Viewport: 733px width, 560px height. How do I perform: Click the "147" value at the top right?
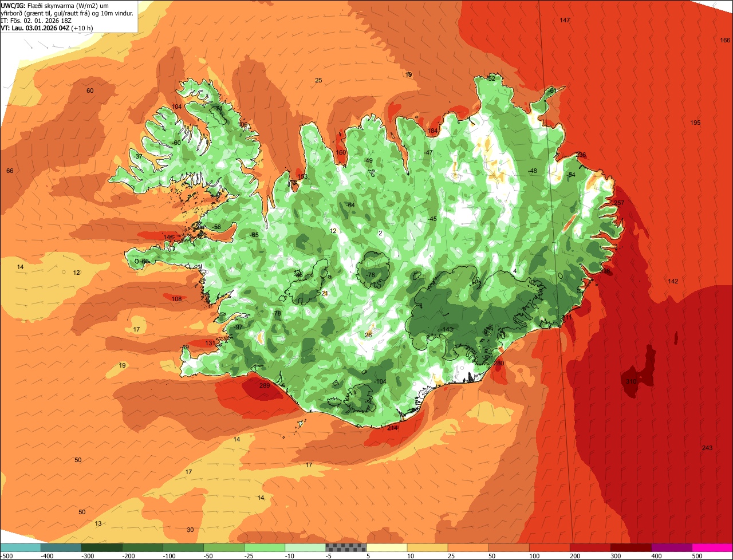[x=565, y=20]
